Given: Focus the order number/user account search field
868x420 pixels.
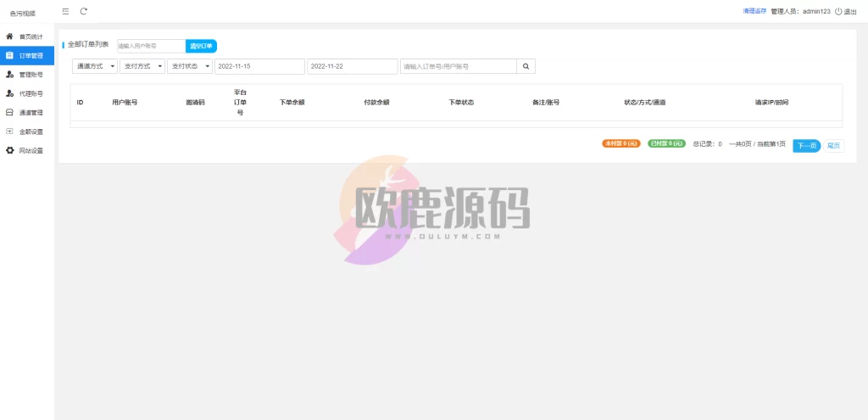Looking at the screenshot, I should pos(459,66).
